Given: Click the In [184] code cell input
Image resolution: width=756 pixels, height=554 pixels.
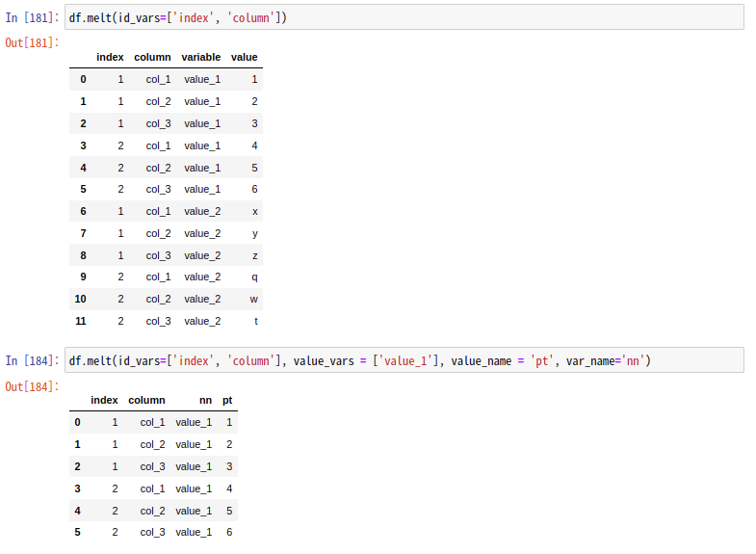Looking at the screenshot, I should coord(404,360).
